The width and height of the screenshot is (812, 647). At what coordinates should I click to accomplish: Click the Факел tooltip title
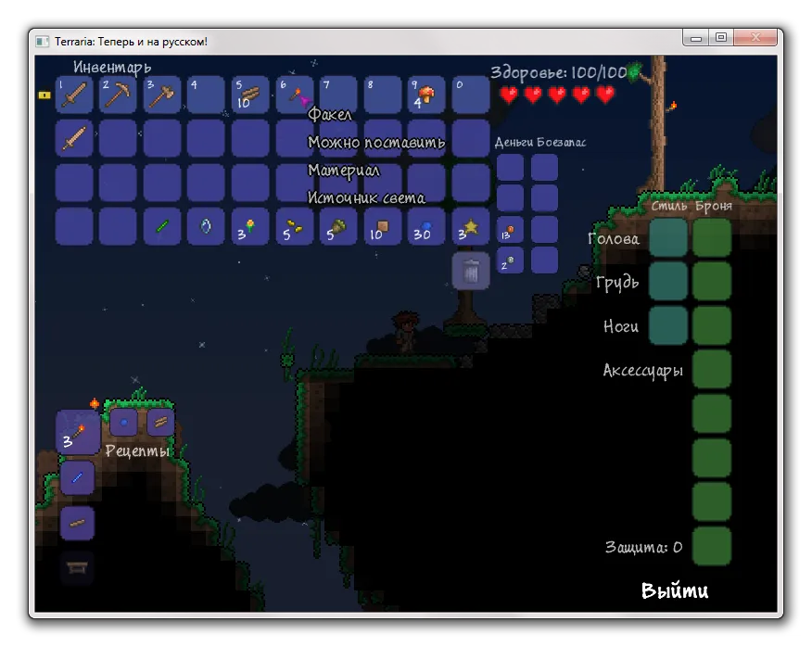tap(330, 114)
